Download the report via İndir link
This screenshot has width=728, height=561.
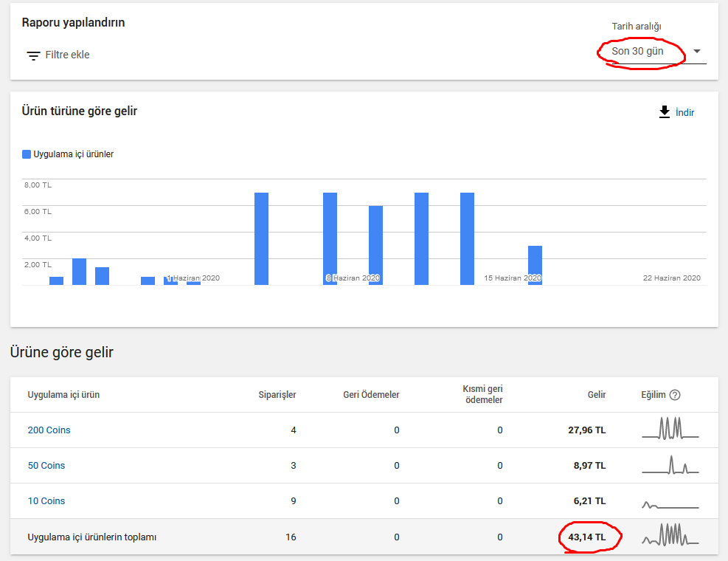click(684, 112)
